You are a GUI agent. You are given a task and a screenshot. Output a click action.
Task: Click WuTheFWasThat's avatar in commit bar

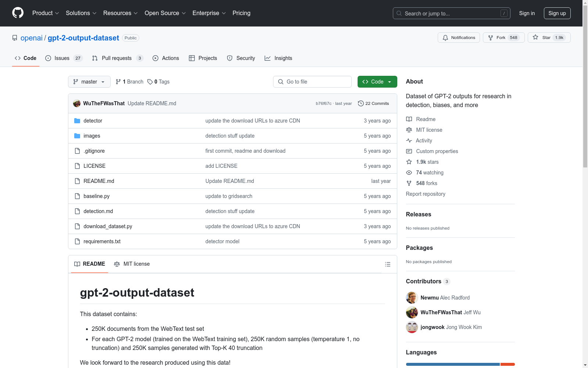click(x=77, y=103)
